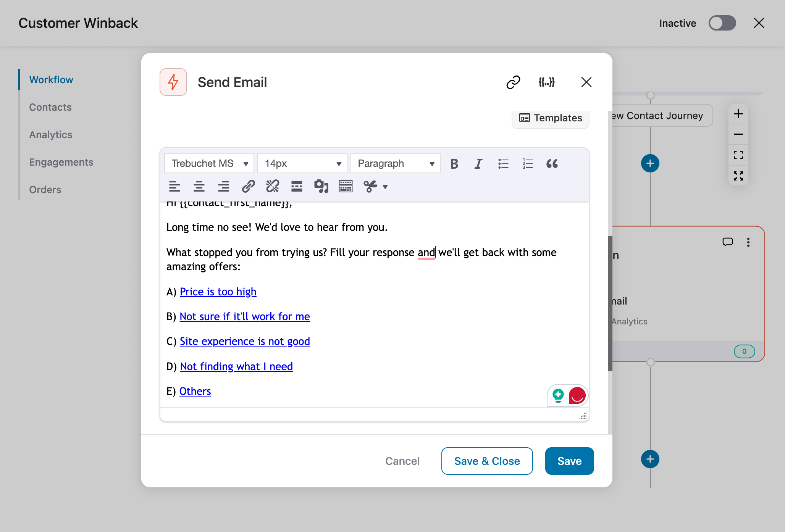Expand the Paragraph format dropdown
Viewport: 785px width, 532px height.
(396, 164)
